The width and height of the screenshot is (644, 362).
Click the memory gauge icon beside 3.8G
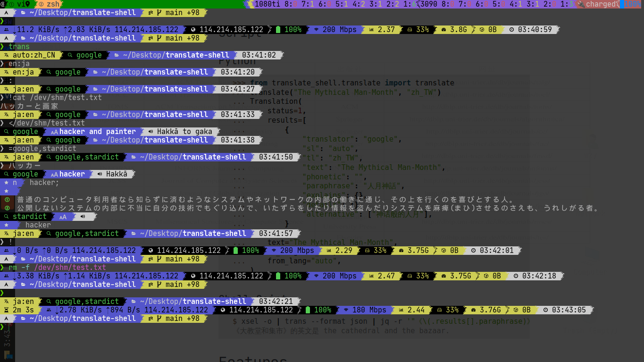point(443,29)
